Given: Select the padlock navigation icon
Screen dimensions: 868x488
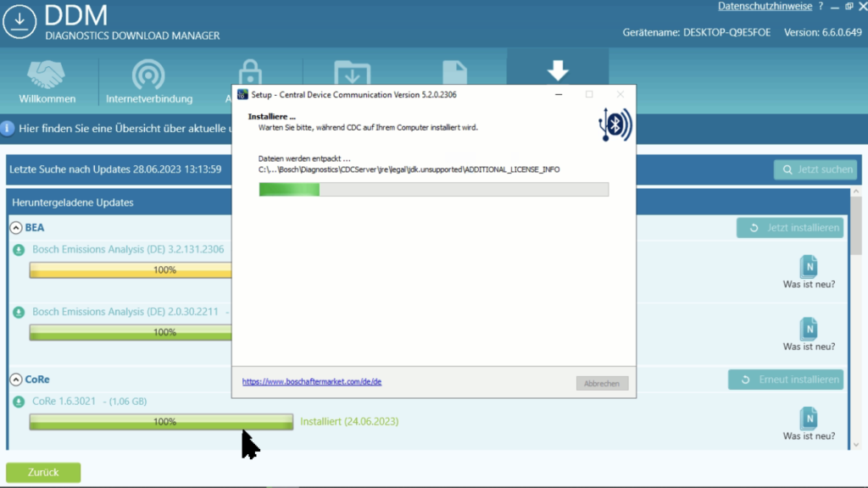Looking at the screenshot, I should click(x=250, y=72).
